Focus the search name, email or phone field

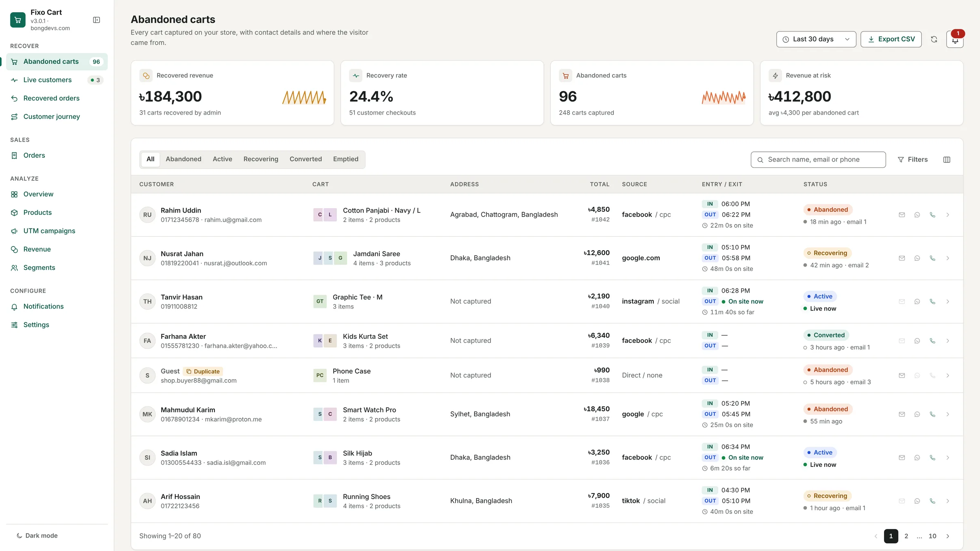(x=818, y=160)
